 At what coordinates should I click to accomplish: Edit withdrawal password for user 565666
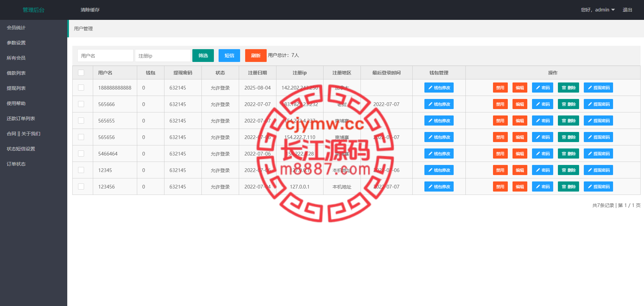coord(598,104)
